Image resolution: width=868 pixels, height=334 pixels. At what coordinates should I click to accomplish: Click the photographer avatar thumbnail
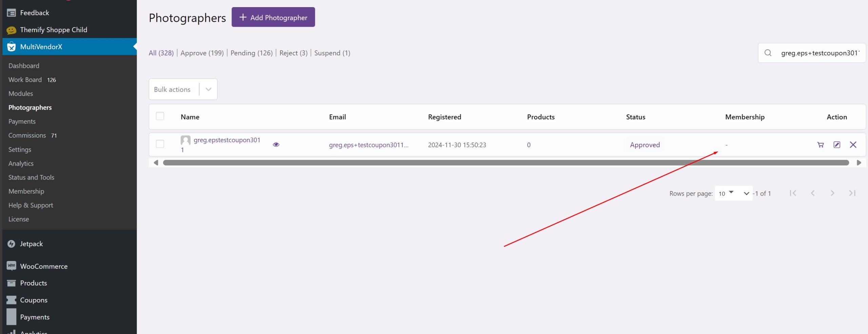(185, 140)
